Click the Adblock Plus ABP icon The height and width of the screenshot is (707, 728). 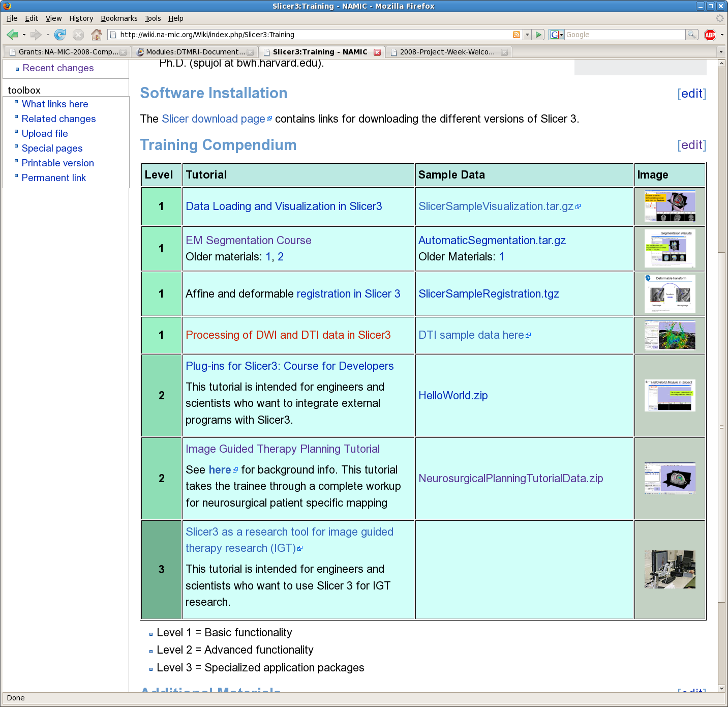pyautogui.click(x=710, y=35)
